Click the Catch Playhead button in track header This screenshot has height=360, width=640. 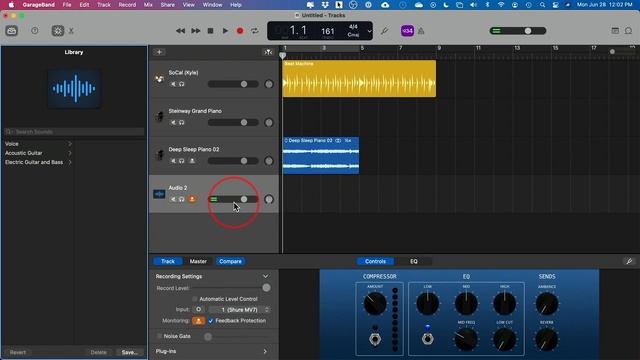pos(268,52)
